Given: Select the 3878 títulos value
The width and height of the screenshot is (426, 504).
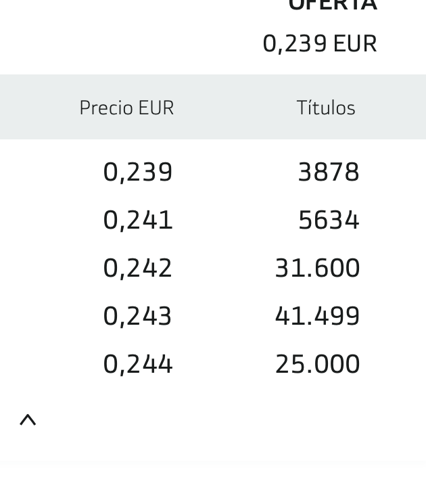Looking at the screenshot, I should pos(329,172).
